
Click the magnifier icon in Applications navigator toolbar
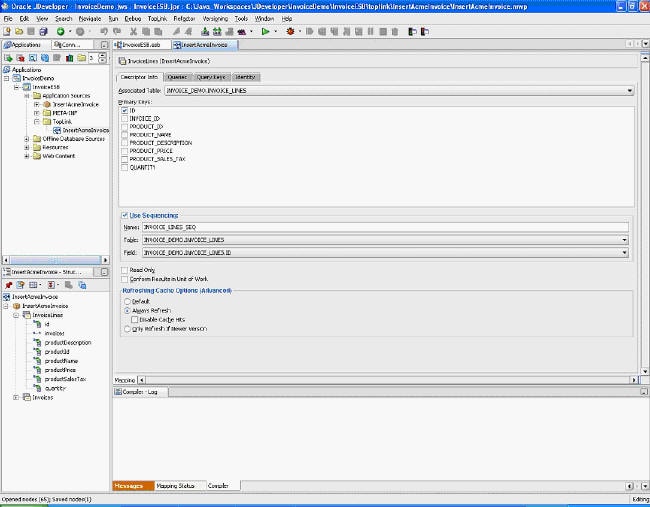pos(32,58)
